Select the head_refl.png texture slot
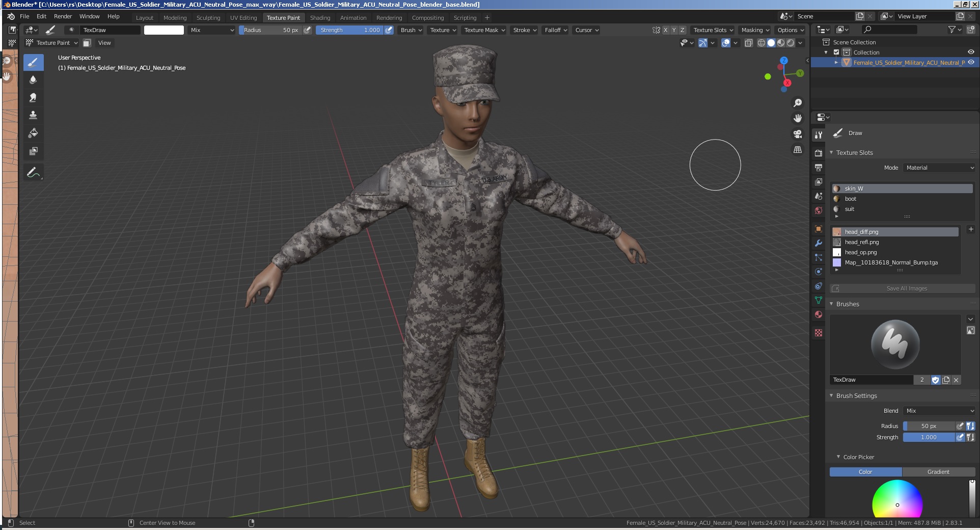 point(895,242)
